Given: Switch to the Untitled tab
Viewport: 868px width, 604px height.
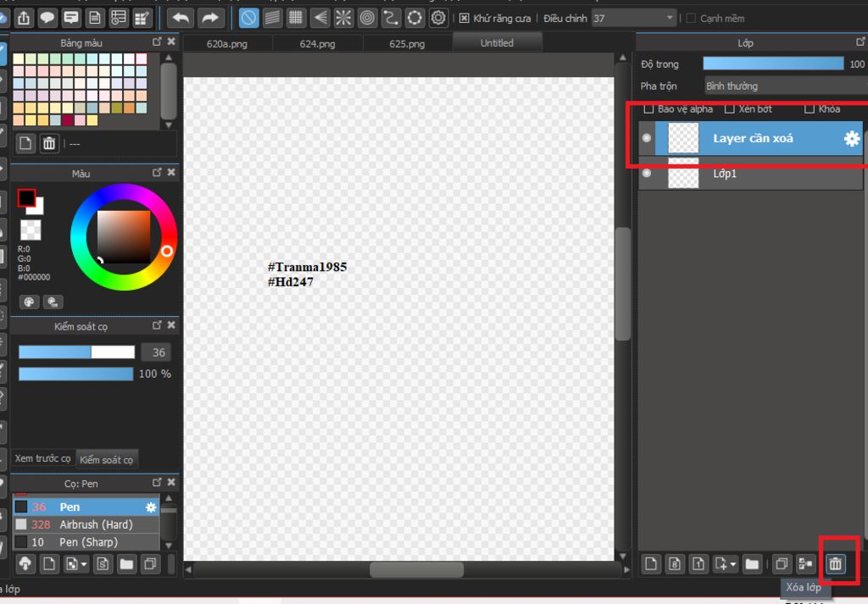Looking at the screenshot, I should (497, 42).
